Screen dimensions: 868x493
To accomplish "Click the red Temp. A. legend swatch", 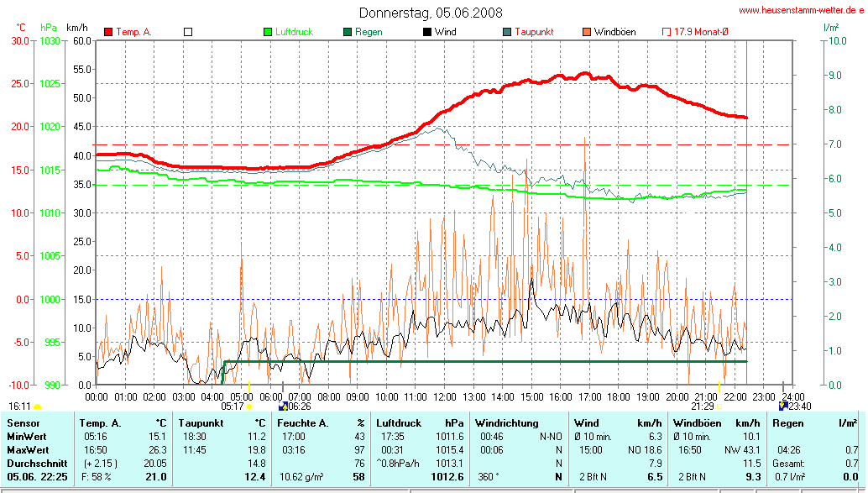I will pos(108,32).
